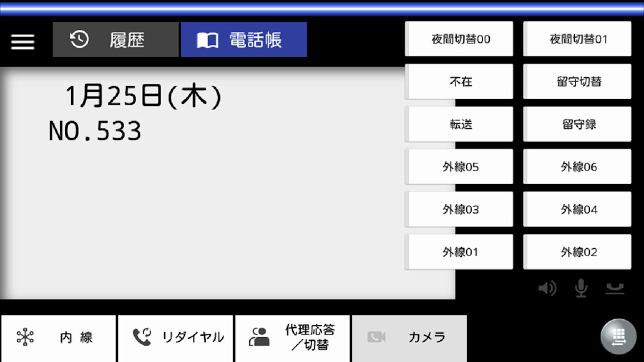The width and height of the screenshot is (644, 362).
Task: Select outside line 外線03
Action: [459, 209]
